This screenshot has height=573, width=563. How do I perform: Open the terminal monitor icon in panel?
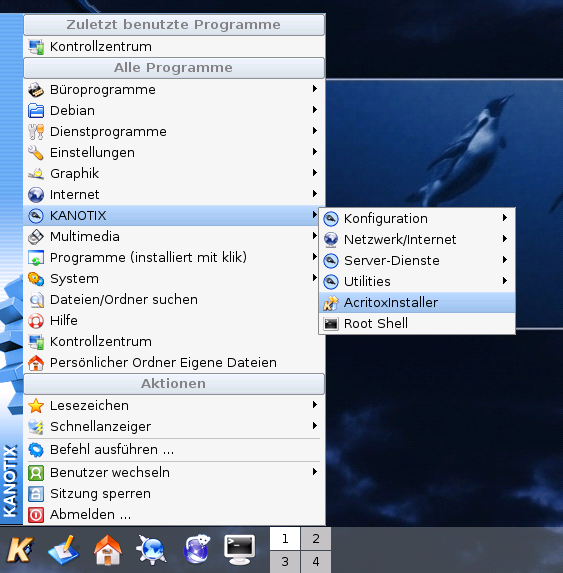tap(239, 550)
